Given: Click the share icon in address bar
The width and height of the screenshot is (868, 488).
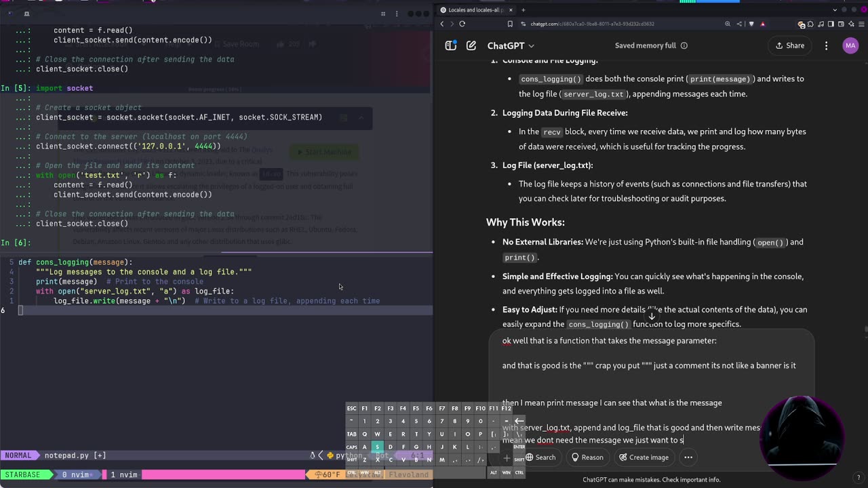Looking at the screenshot, I should tap(739, 24).
